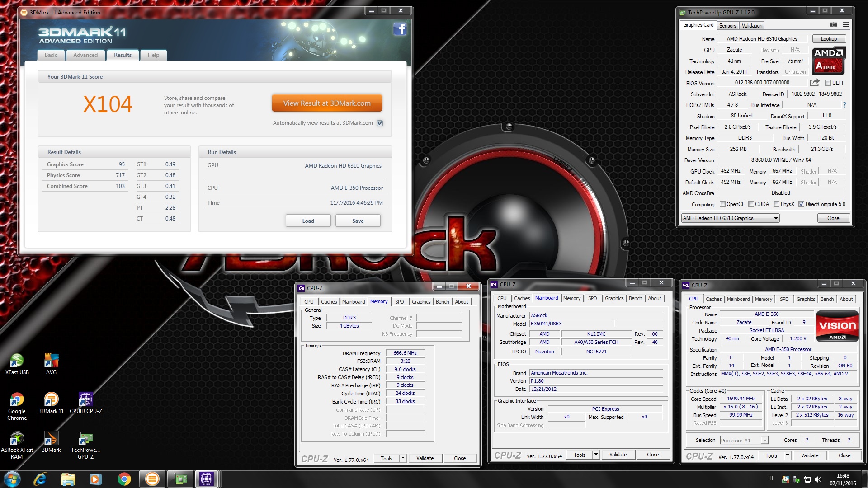
Task: Open the ASRock XFast RAM desktop icon
Action: (17, 446)
